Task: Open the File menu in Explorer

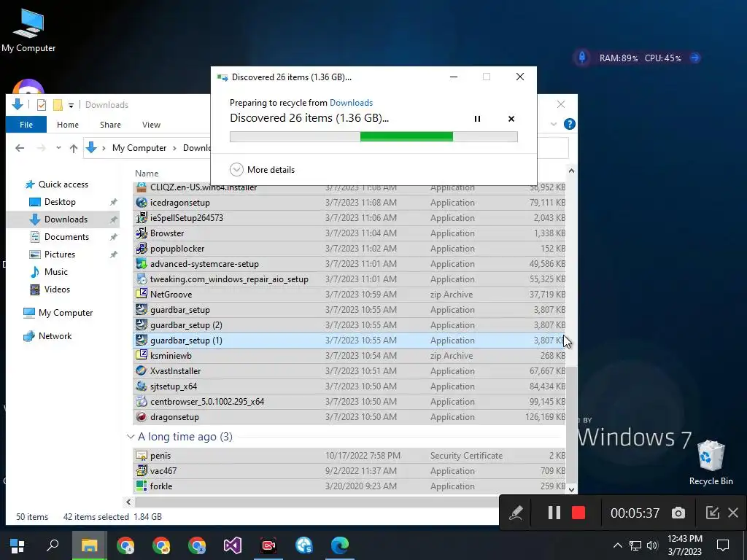Action: (26, 125)
